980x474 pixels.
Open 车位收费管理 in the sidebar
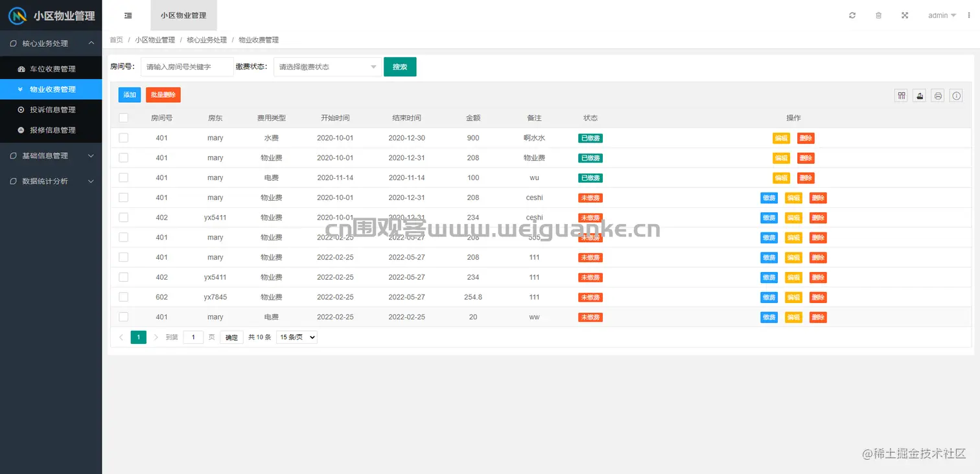point(51,69)
